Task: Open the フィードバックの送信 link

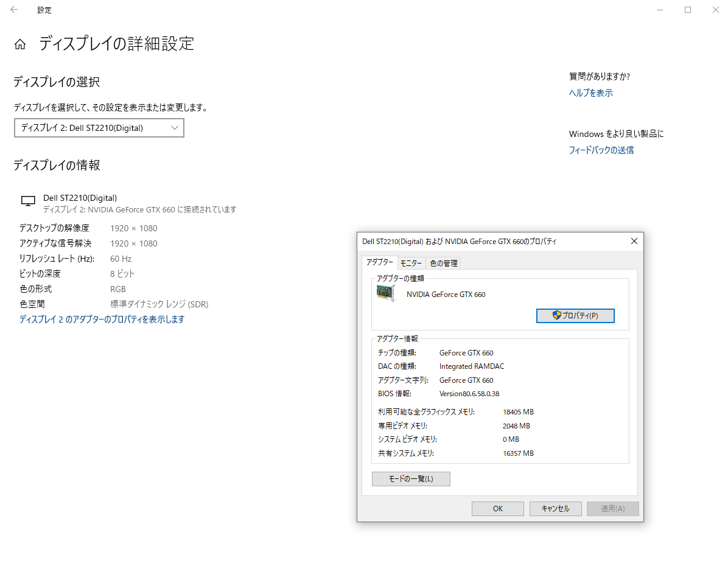Action: pyautogui.click(x=601, y=150)
